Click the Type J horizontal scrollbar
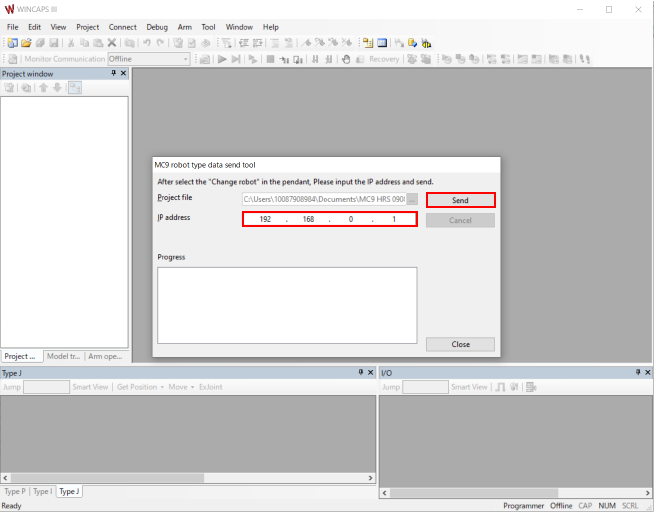The width and height of the screenshot is (655, 512). coord(186,478)
